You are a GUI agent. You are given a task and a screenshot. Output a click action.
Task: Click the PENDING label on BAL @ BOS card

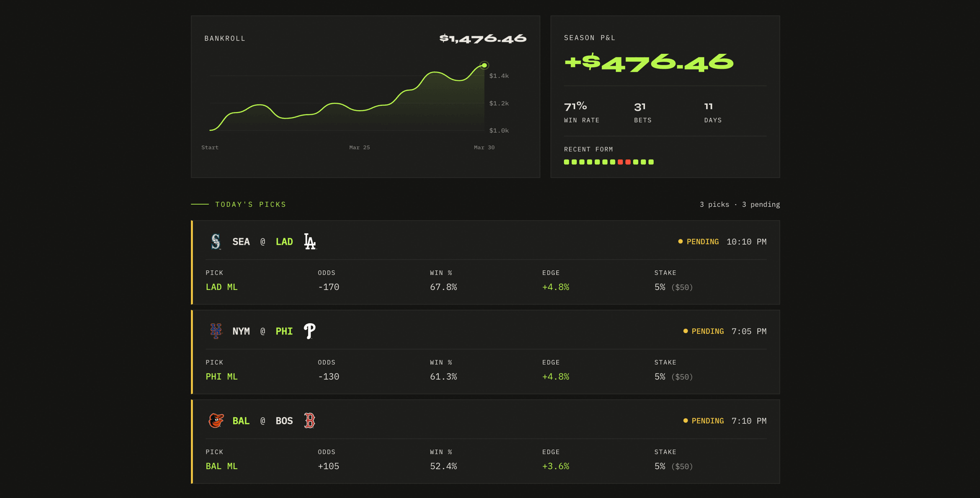[708, 421]
